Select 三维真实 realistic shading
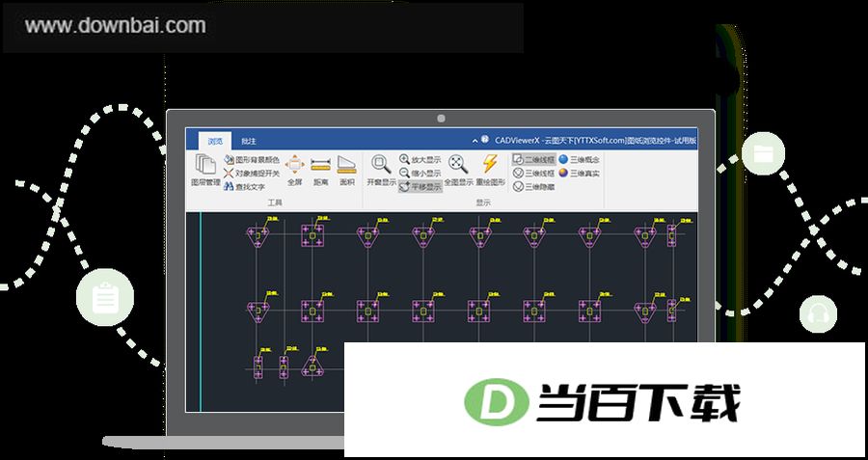Screen dimensions: 868x460 click(579, 174)
